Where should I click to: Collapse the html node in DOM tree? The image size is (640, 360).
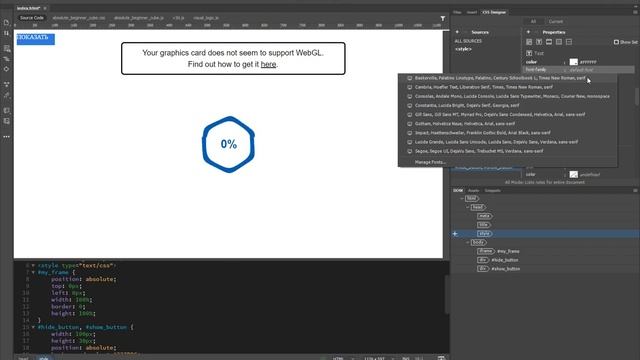[x=462, y=198]
